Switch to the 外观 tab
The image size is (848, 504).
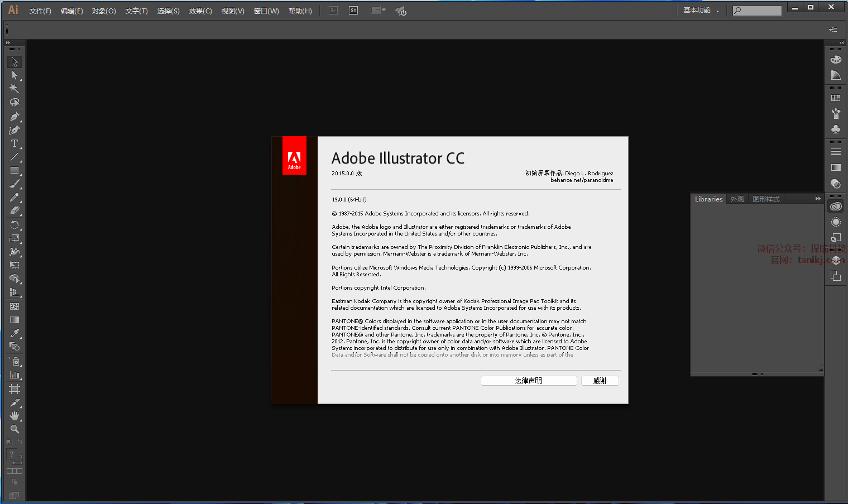[737, 199]
